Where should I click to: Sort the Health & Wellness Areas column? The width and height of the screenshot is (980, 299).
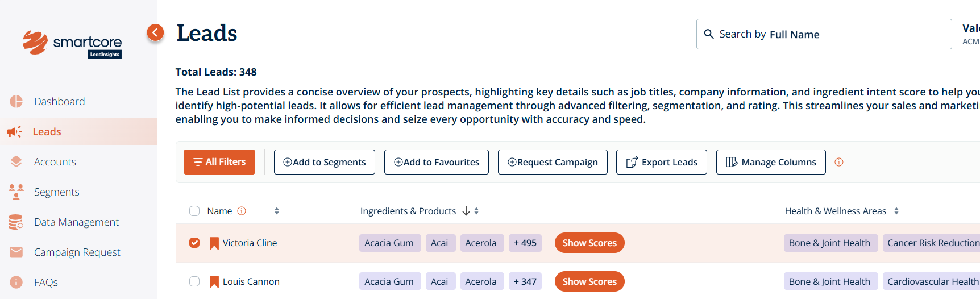pyautogui.click(x=896, y=211)
